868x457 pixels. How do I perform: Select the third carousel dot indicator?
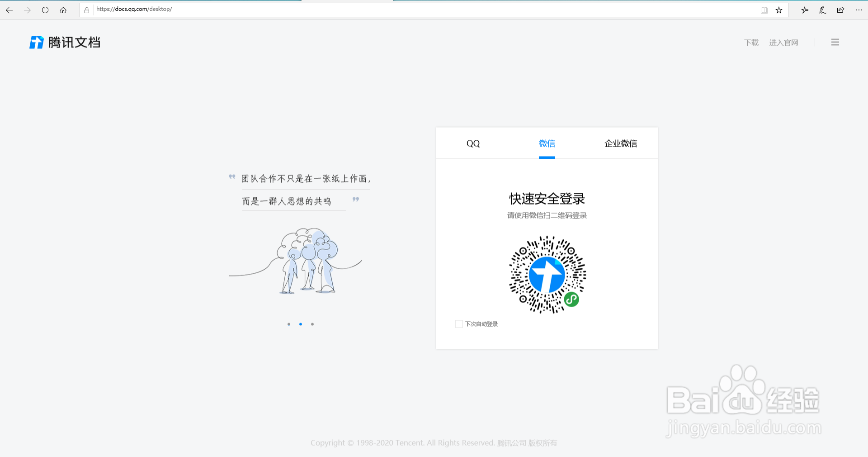point(312,324)
